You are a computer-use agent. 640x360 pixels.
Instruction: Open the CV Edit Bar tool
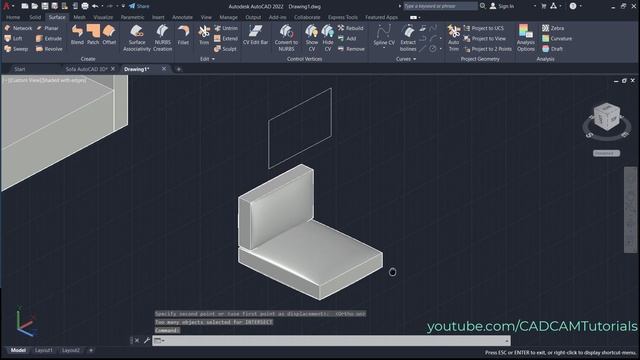click(x=256, y=35)
